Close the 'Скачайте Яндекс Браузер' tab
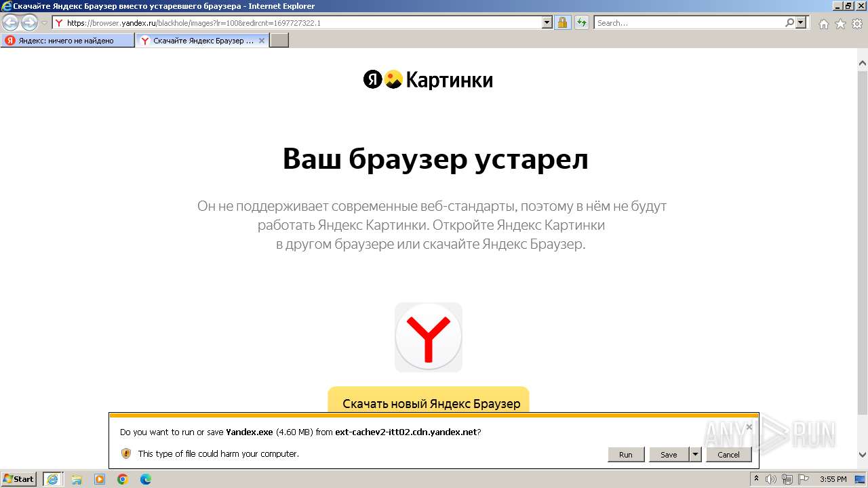The image size is (868, 488). point(262,41)
